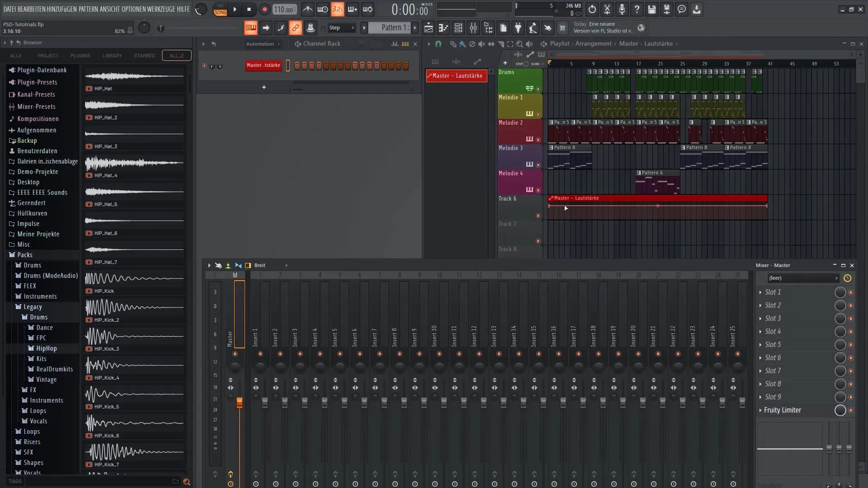Toggle the link-to-controller orange chain button
868x488 pixels.
(x=295, y=28)
